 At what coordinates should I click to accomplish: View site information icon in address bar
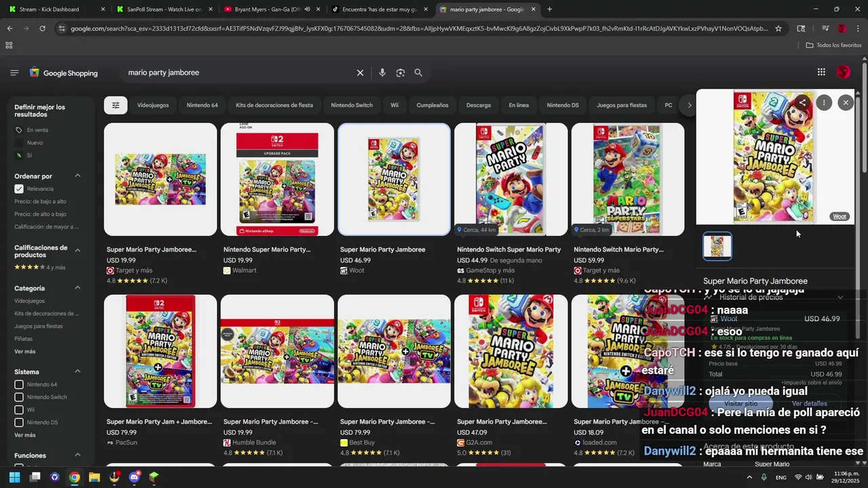click(x=62, y=28)
